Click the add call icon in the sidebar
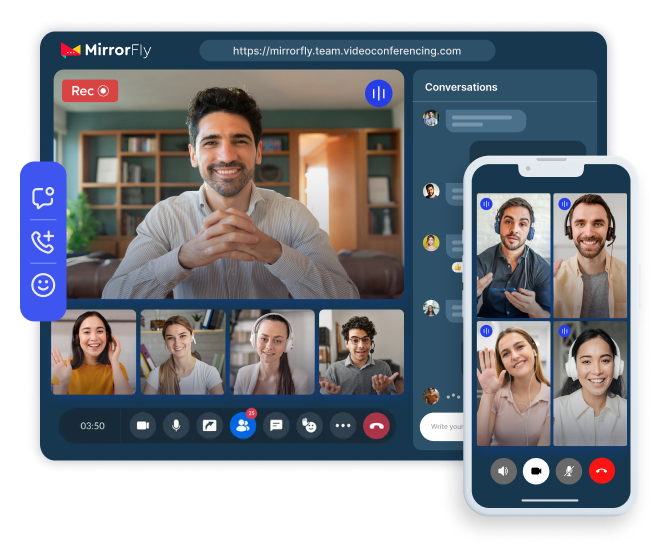Screen dimensions: 658x548 coord(43,241)
